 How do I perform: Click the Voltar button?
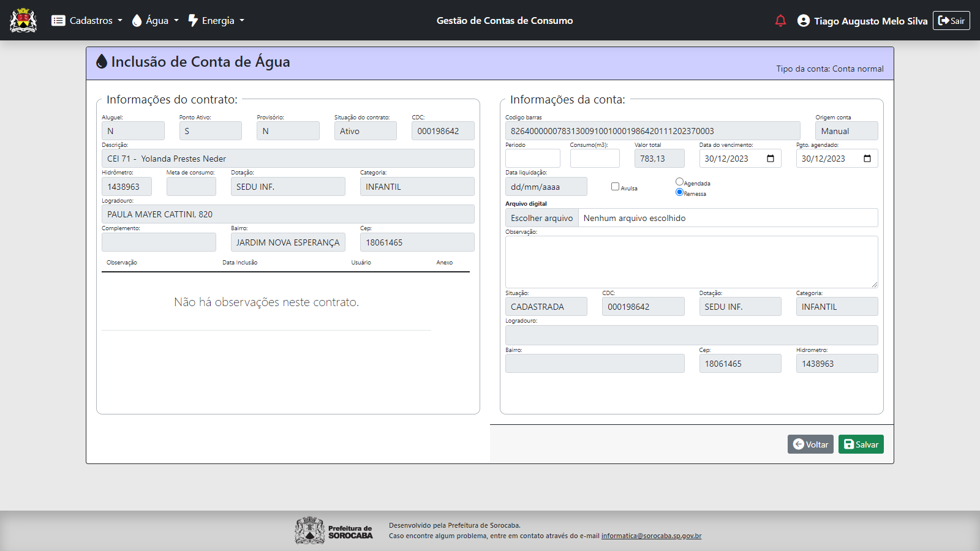[810, 444]
